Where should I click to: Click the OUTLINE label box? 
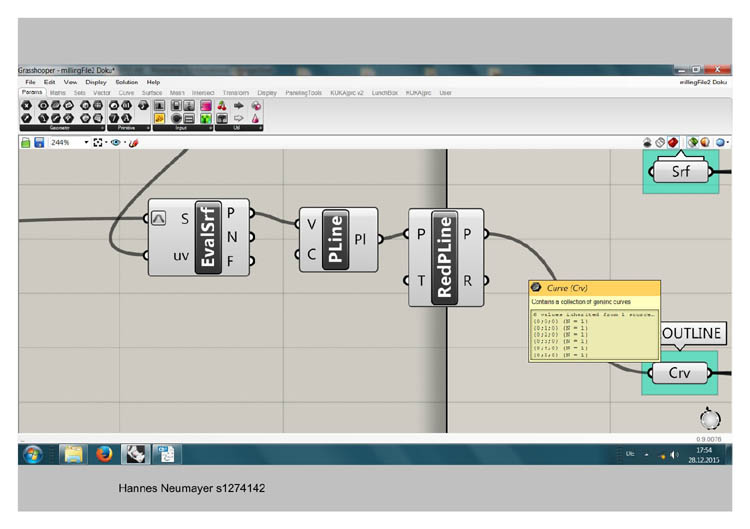(x=692, y=333)
